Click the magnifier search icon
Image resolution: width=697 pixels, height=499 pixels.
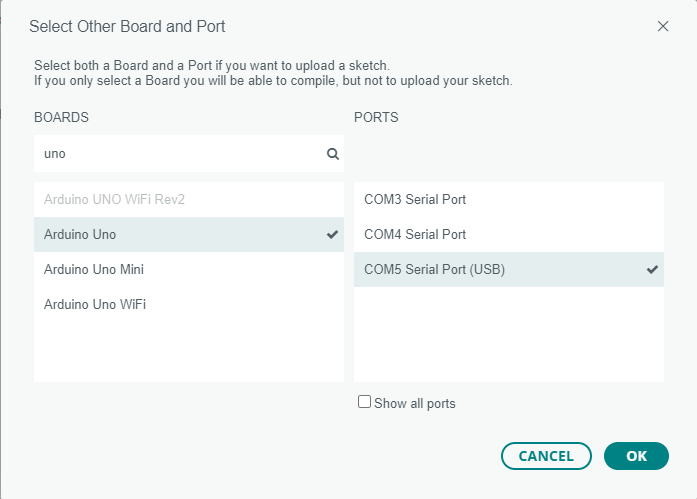click(332, 155)
